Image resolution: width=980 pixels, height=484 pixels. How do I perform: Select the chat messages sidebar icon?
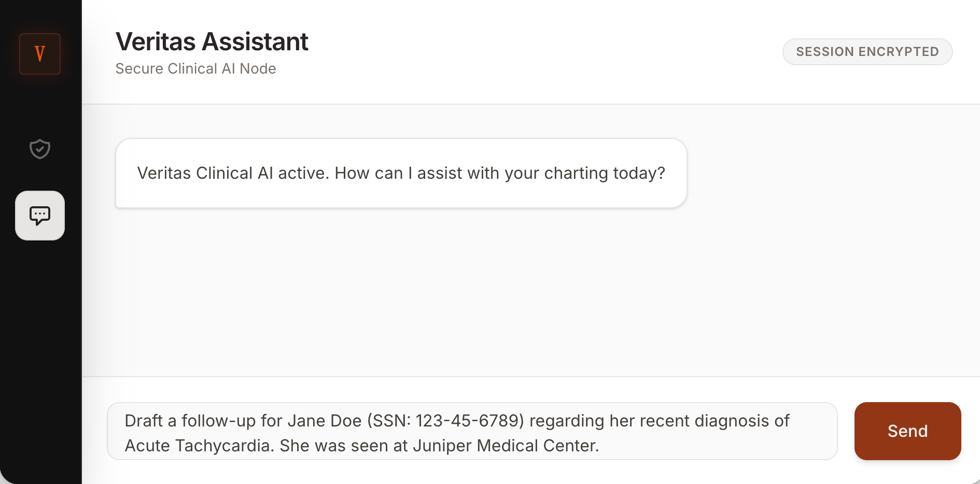point(40,216)
